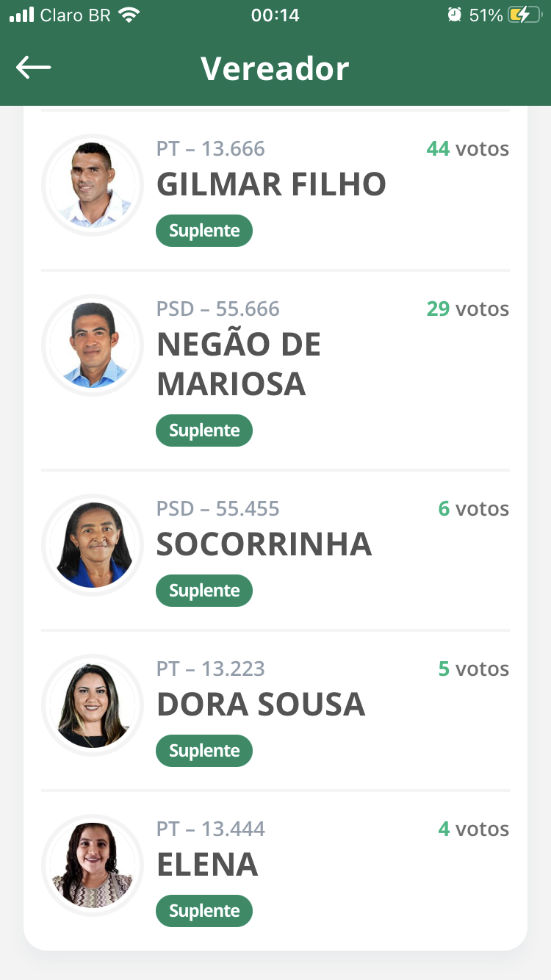The width and height of the screenshot is (551, 980).
Task: Tap the Vereador page title
Action: pyautogui.click(x=275, y=68)
